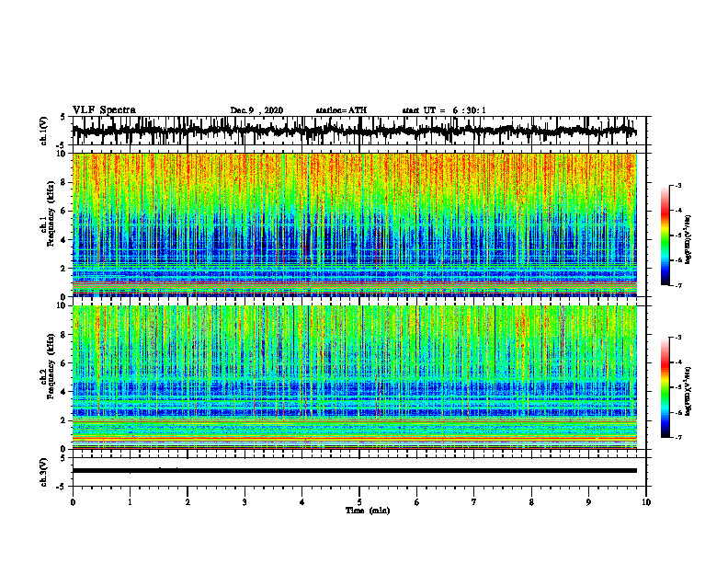The height and width of the screenshot is (563, 728).
Task: Click the "-3" label on ch.2 color scale
Action: pos(677,338)
